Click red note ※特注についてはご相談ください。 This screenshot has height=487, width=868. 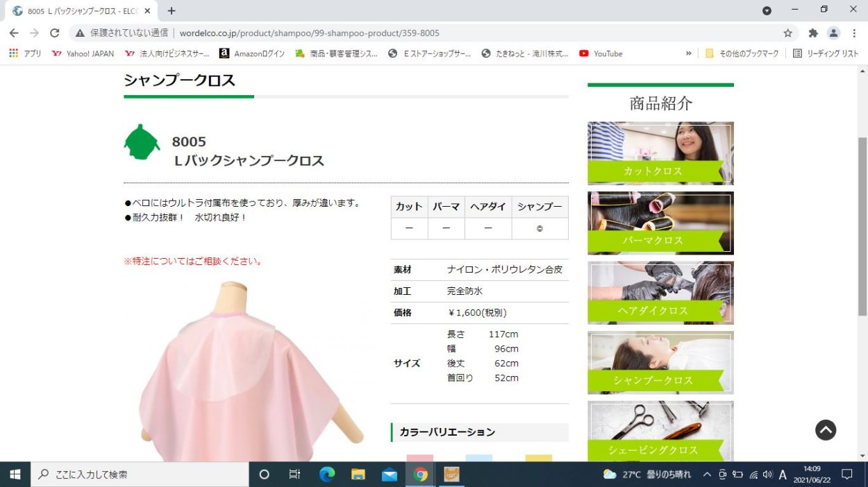[x=193, y=262]
